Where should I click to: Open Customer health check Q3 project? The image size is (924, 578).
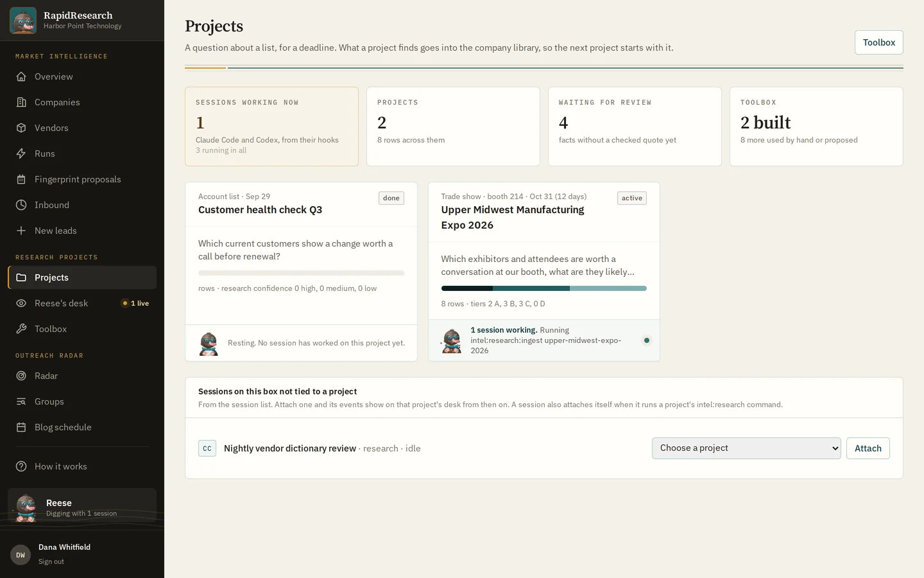(260, 210)
